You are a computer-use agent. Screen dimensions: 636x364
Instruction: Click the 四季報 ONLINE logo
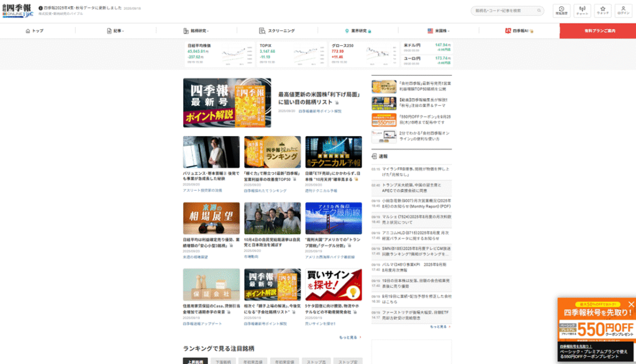point(18,11)
